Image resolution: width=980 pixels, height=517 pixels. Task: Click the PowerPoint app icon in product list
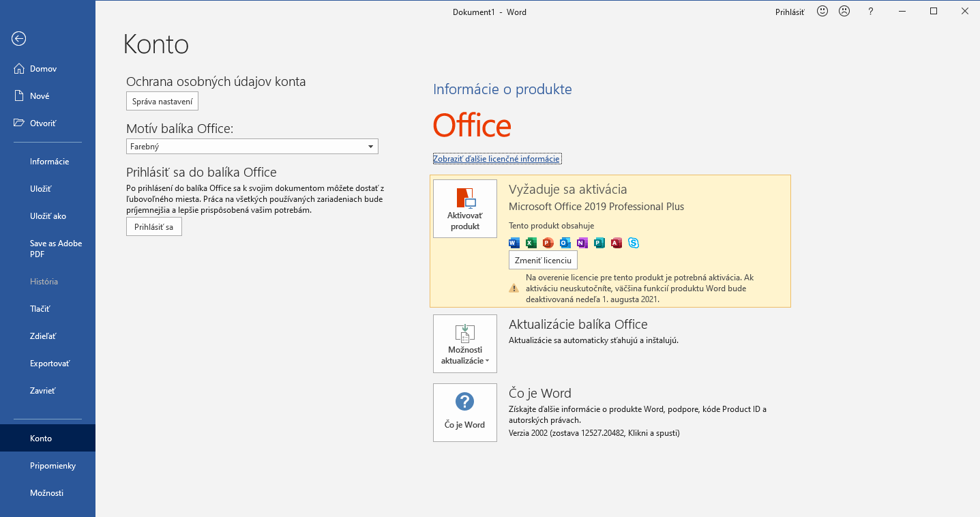pos(548,243)
